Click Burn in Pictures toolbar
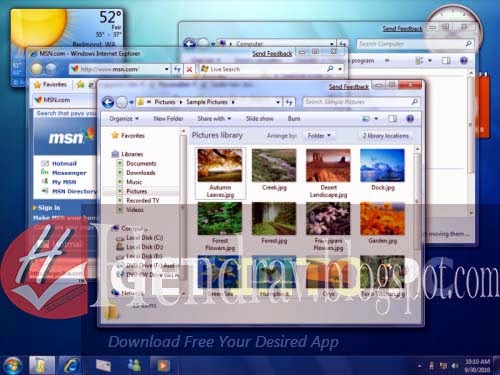Image resolution: width=500 pixels, height=375 pixels. [294, 119]
